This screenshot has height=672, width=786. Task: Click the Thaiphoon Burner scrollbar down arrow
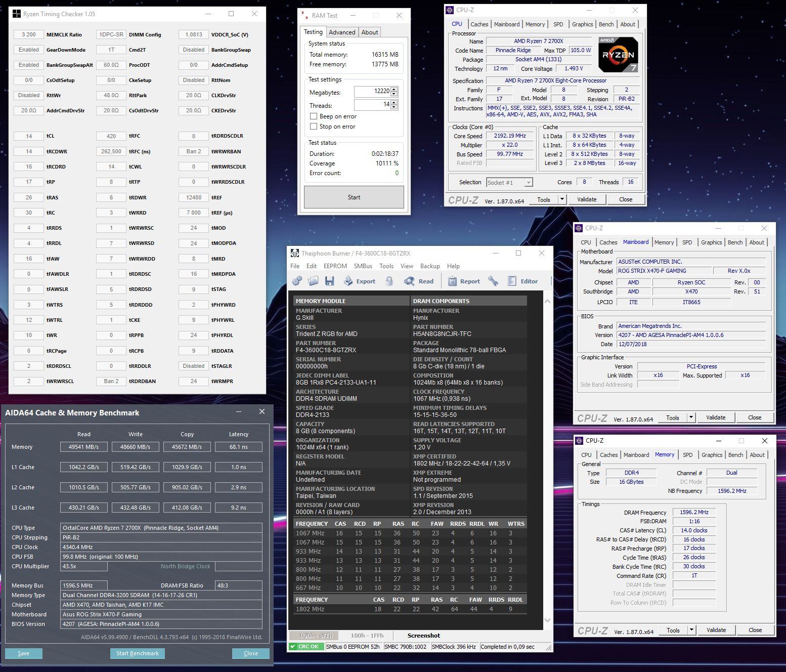547,620
